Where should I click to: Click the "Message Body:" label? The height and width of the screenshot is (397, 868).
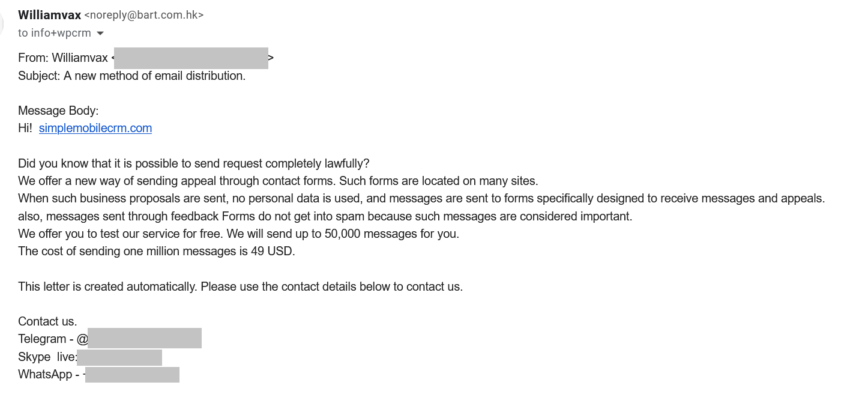click(58, 111)
